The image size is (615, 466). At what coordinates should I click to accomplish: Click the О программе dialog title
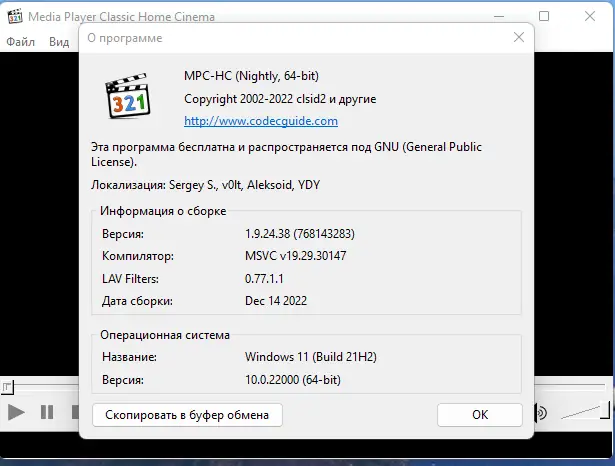[125, 38]
